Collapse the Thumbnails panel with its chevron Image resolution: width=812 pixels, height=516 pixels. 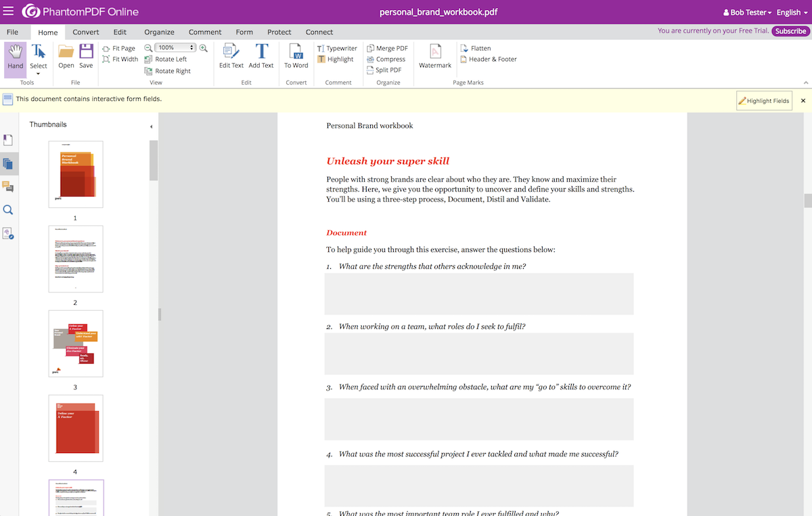[151, 125]
